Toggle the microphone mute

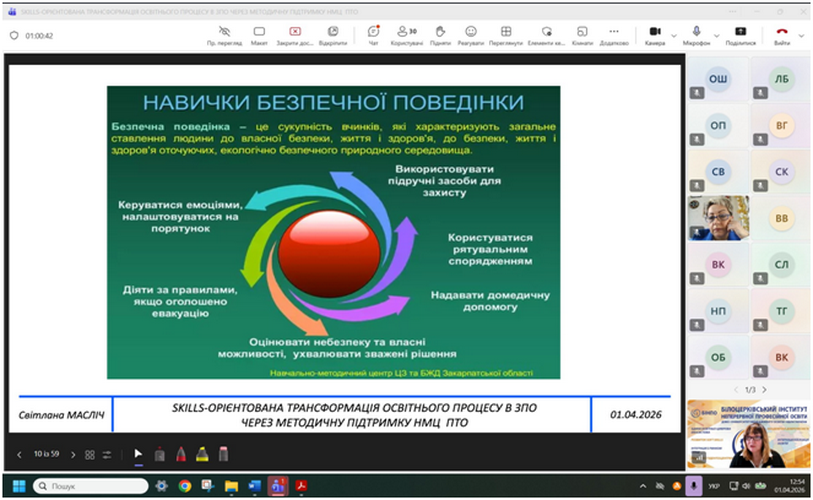(x=696, y=35)
